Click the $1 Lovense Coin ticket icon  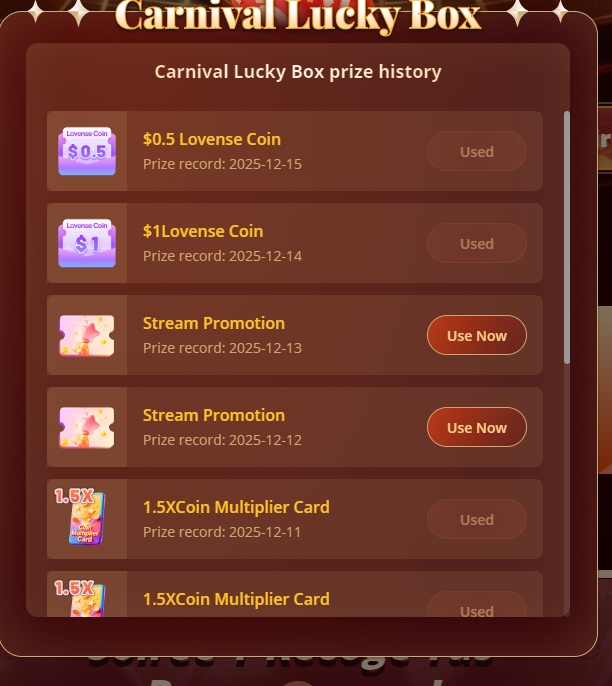tap(87, 243)
